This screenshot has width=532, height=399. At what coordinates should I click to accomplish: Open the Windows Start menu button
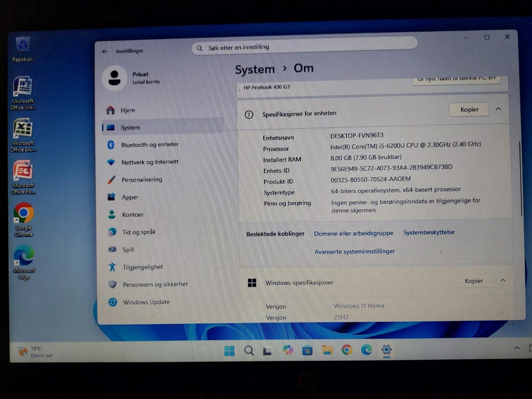coord(229,351)
